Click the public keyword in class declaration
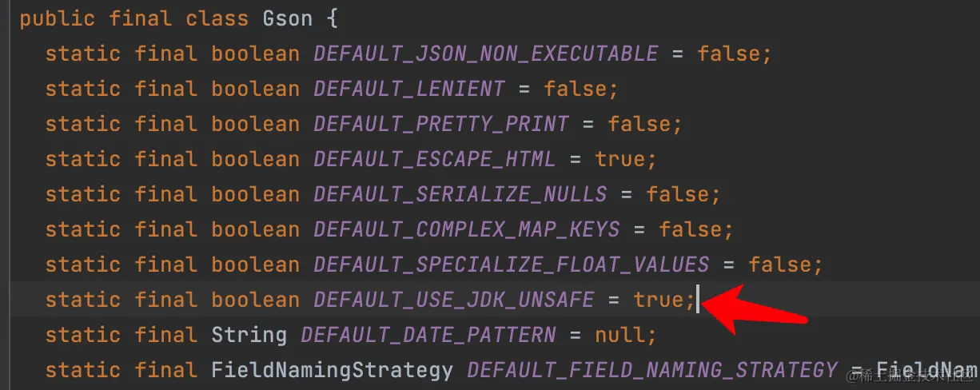This screenshot has width=980, height=390. pyautogui.click(x=58, y=18)
